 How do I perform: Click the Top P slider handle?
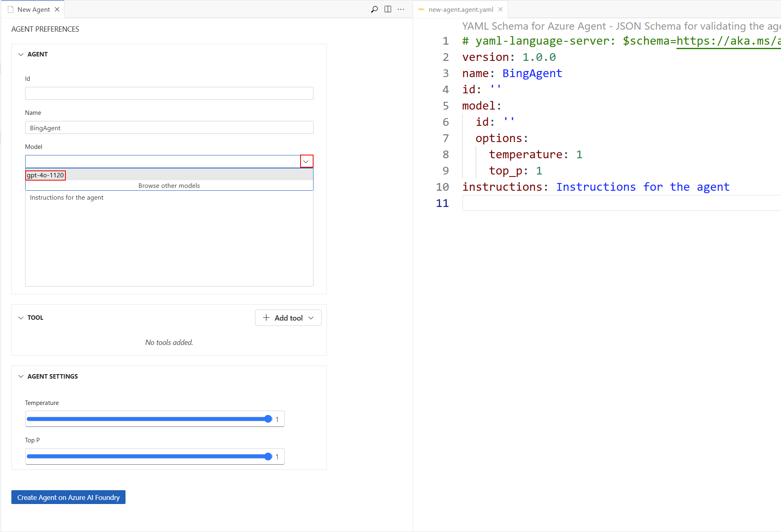[x=268, y=457]
